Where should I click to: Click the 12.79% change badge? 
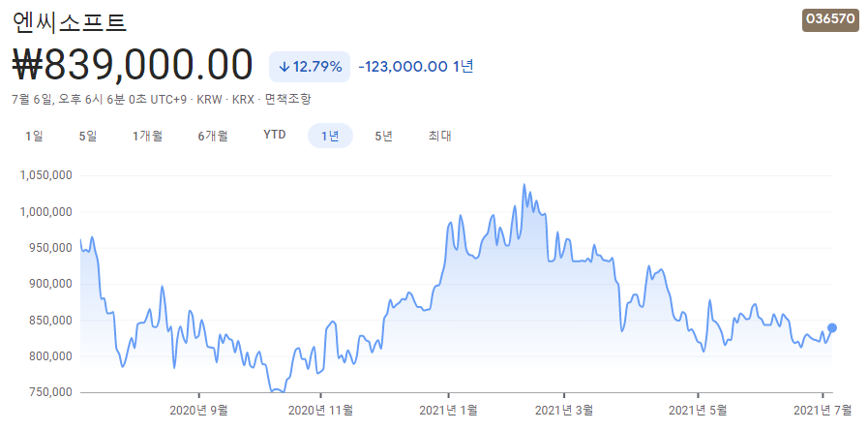click(310, 67)
